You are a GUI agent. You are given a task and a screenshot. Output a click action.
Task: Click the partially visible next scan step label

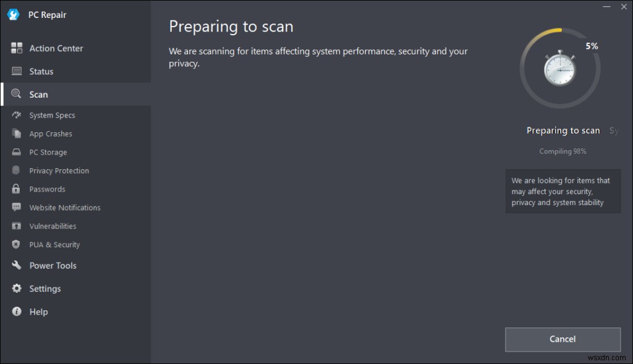614,131
